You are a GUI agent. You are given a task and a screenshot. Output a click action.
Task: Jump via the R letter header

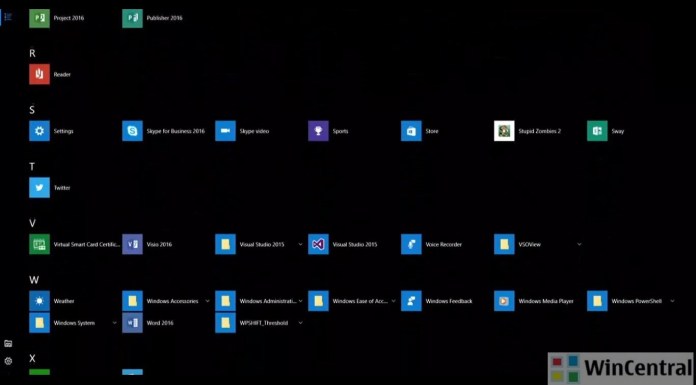coord(32,53)
